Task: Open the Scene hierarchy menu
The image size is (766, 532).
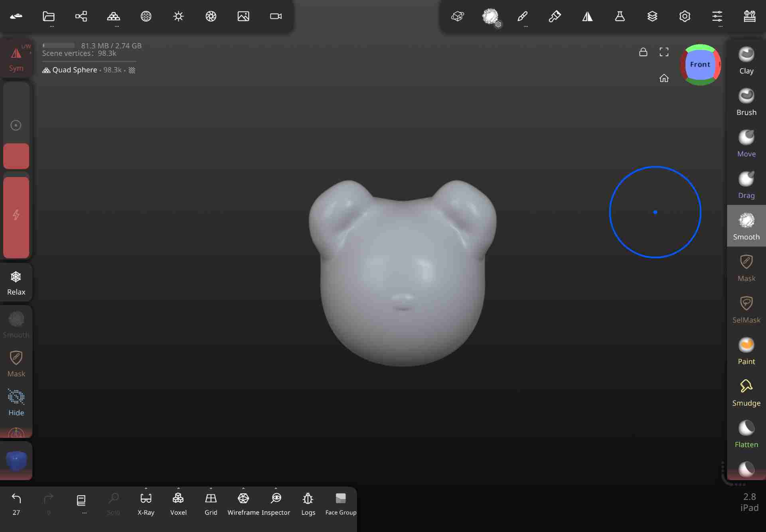Action: click(x=81, y=16)
